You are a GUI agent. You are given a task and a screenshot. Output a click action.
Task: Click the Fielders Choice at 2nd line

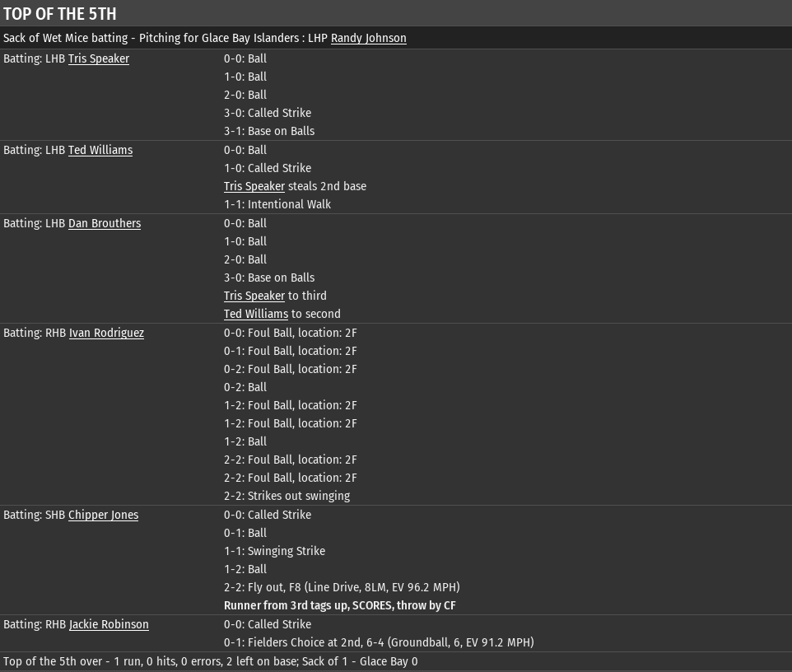(379, 642)
